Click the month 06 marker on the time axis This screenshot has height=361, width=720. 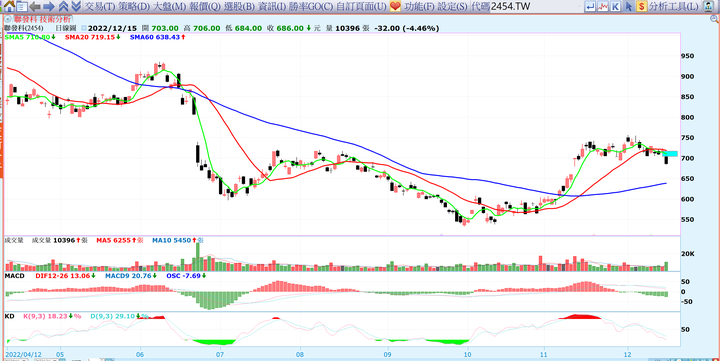tap(140, 355)
